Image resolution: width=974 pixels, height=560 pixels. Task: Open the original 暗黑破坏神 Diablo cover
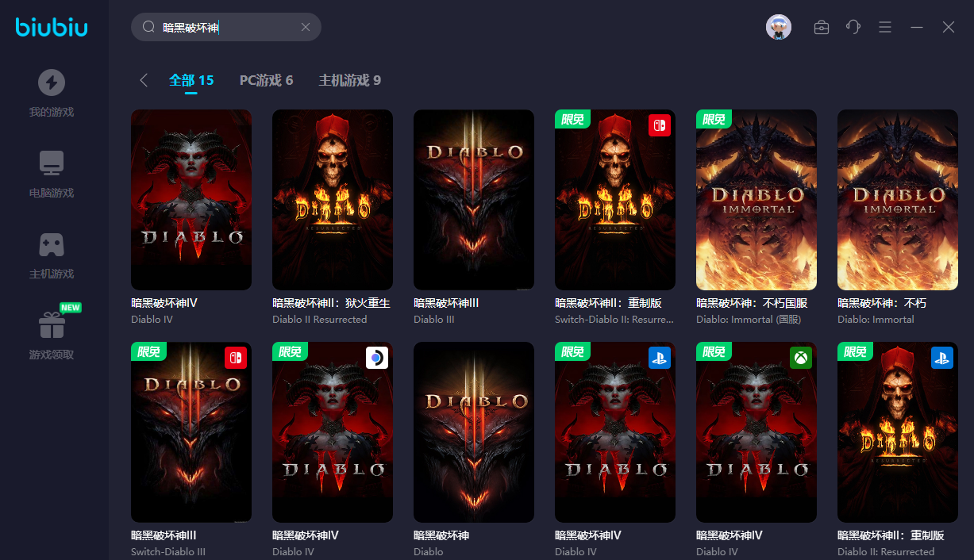(474, 432)
